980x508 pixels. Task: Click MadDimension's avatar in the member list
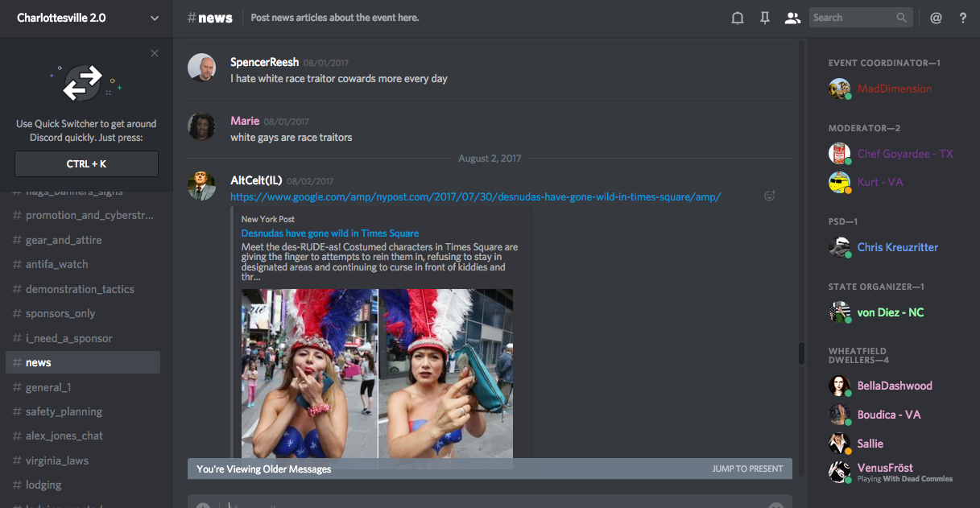click(839, 89)
